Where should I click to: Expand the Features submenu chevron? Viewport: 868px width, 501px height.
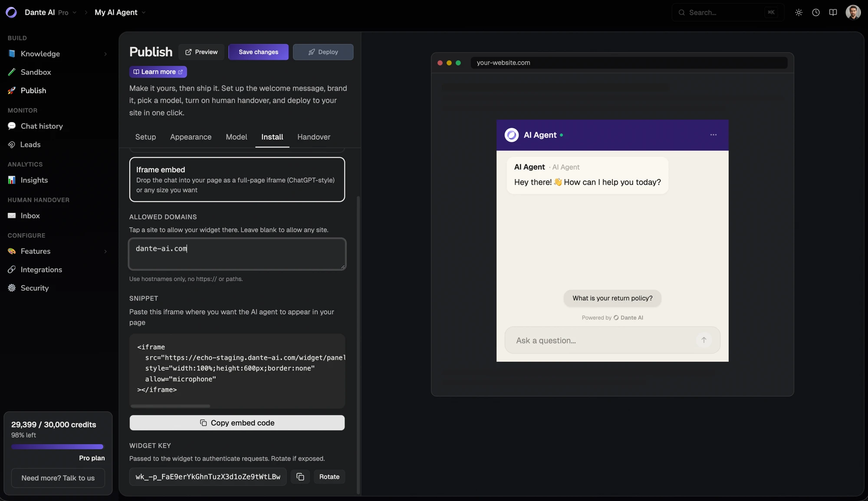(x=105, y=252)
